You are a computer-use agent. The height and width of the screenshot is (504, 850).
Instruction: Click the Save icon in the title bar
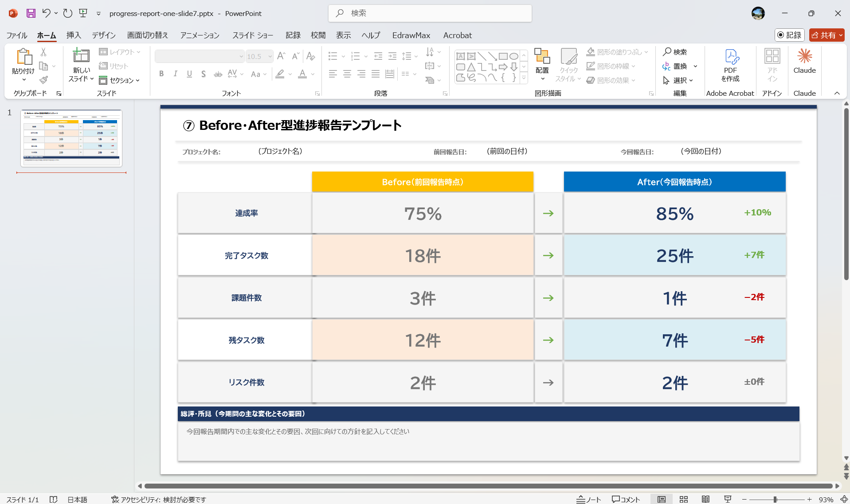pos(31,13)
